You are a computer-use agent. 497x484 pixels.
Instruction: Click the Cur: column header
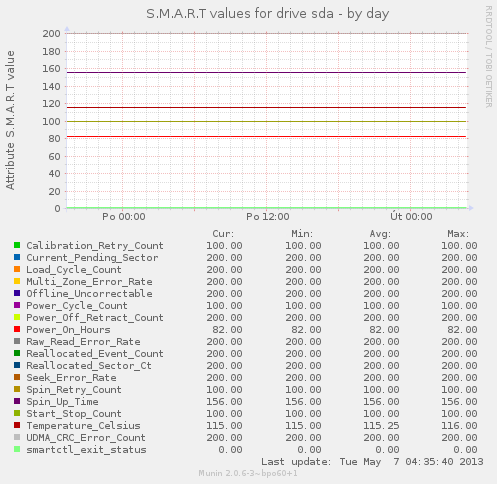tap(223, 234)
